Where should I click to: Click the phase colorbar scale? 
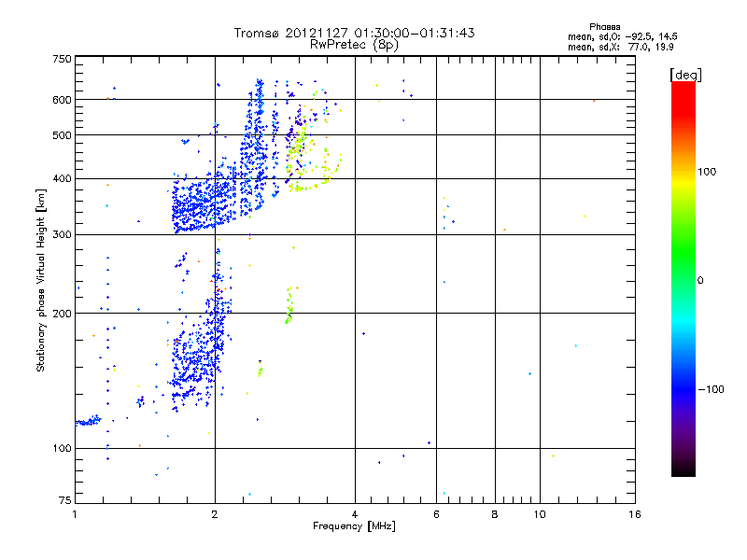(684, 278)
